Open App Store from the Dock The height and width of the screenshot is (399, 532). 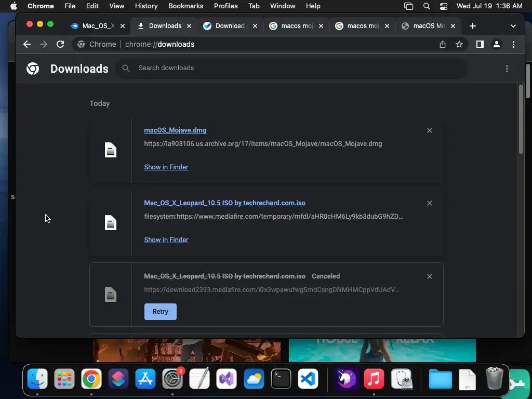point(145,379)
